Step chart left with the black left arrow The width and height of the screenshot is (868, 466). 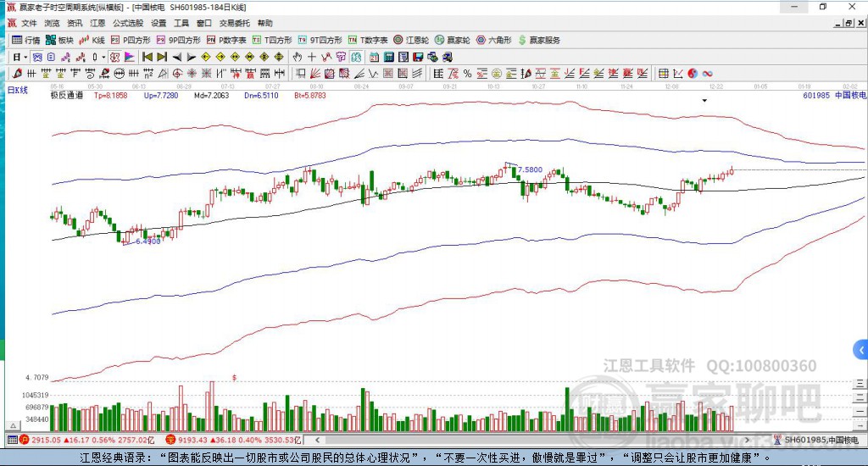click(x=177, y=57)
